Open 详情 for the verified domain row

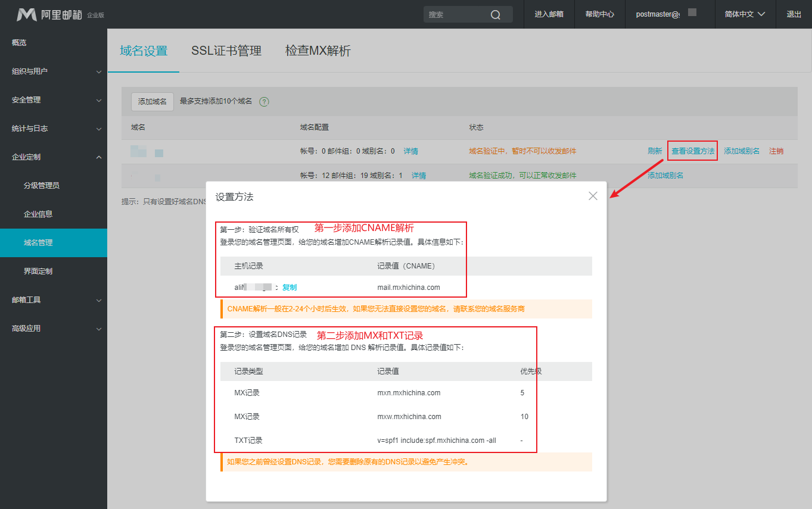point(419,176)
